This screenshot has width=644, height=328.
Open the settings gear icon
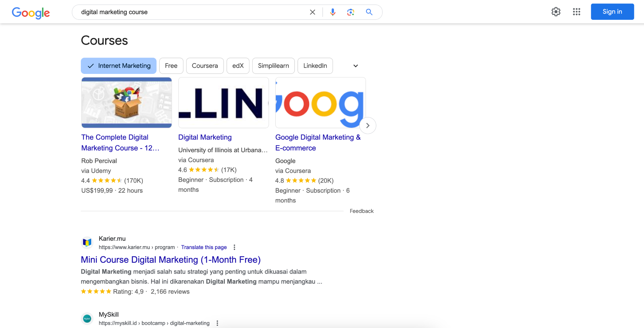pos(556,12)
